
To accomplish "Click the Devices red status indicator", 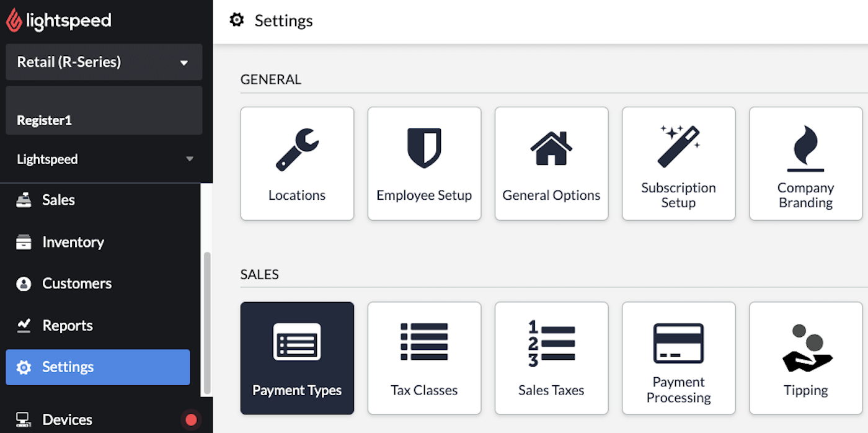I will click(x=191, y=420).
